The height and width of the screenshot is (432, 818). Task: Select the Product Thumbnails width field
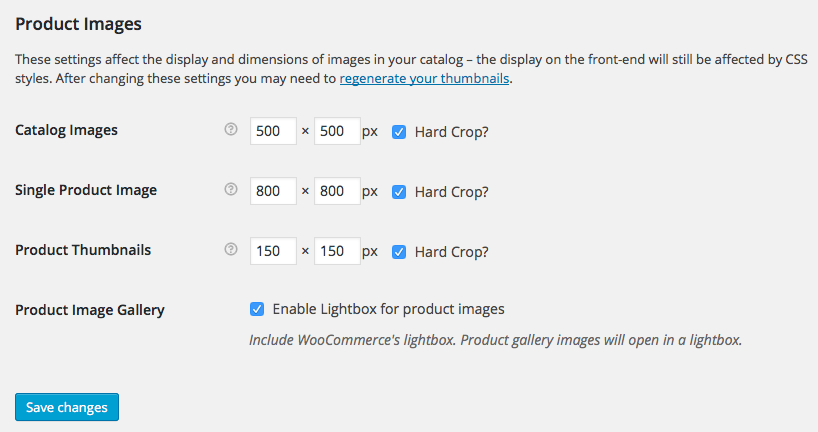[273, 251]
